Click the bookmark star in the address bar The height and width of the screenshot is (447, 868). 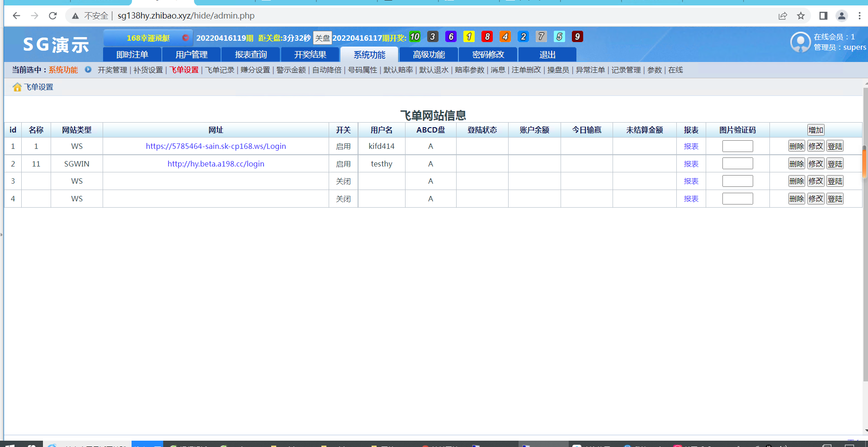(x=801, y=15)
